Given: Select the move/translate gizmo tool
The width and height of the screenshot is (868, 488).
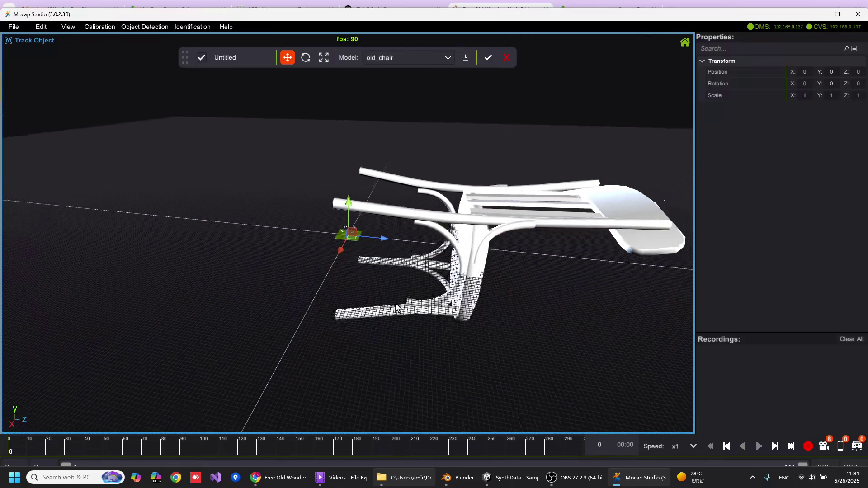Looking at the screenshot, I should pyautogui.click(x=288, y=58).
